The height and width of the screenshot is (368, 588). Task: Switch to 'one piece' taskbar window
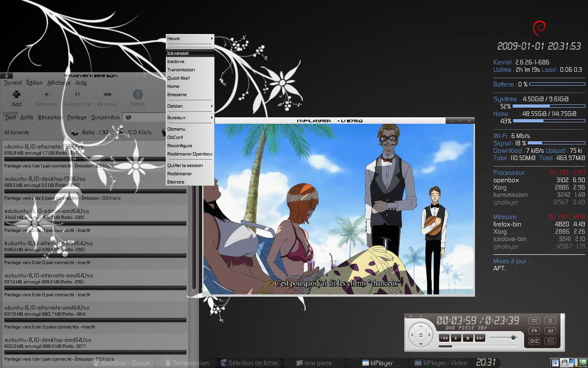pos(314,363)
